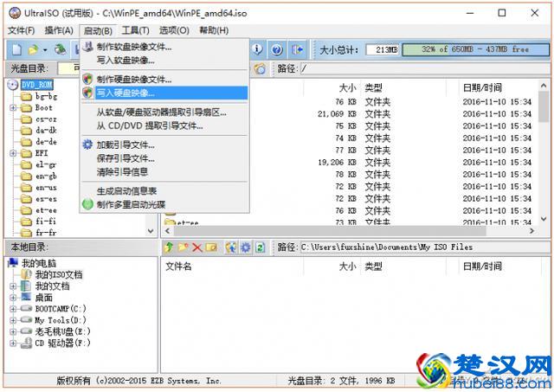Click the local blue gear settings icon
Image resolution: width=554 pixels, height=392 pixels.
(246, 247)
